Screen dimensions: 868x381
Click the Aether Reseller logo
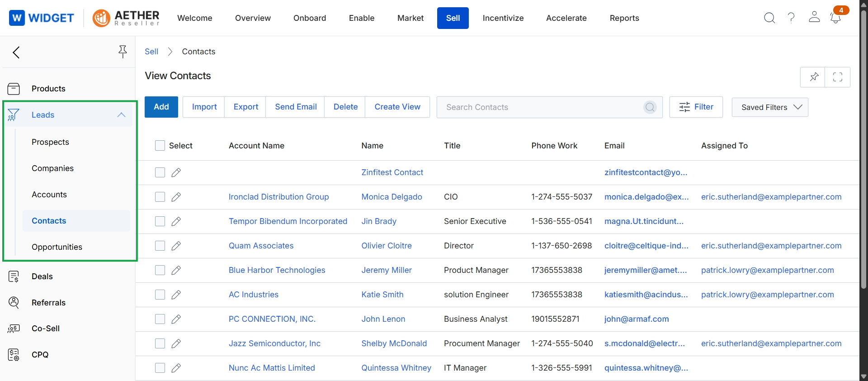[x=126, y=18]
